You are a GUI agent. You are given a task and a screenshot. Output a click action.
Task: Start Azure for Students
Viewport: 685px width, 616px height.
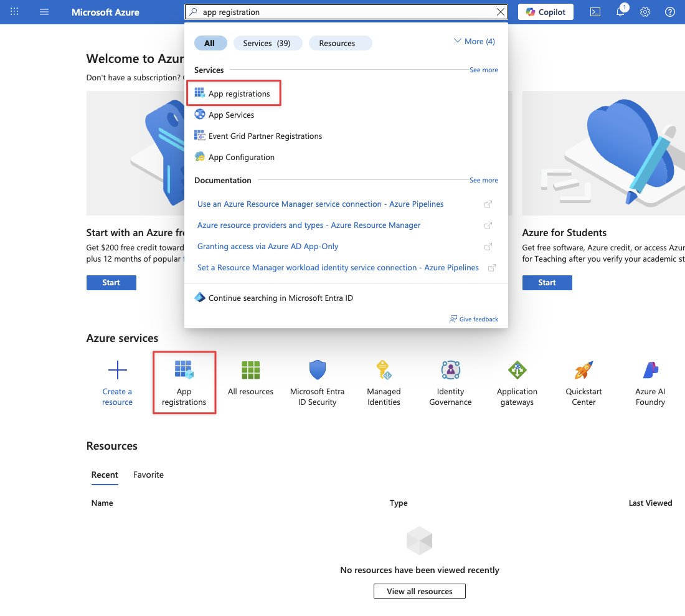click(547, 283)
